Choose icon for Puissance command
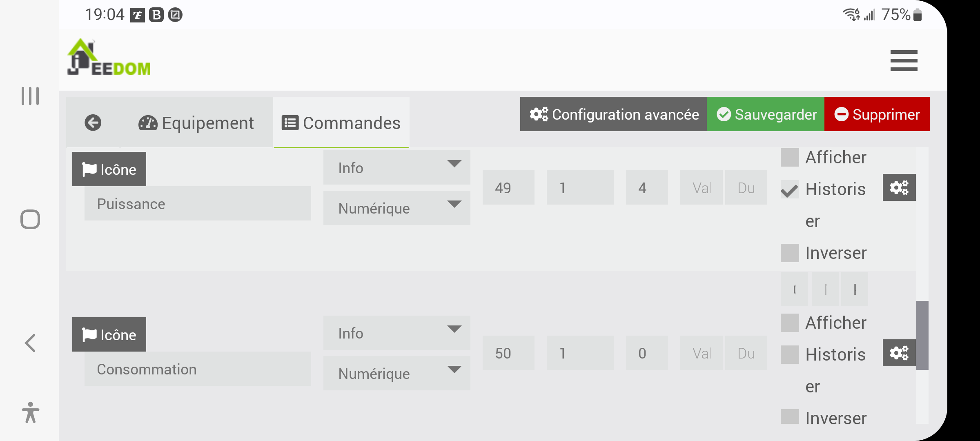 click(109, 169)
